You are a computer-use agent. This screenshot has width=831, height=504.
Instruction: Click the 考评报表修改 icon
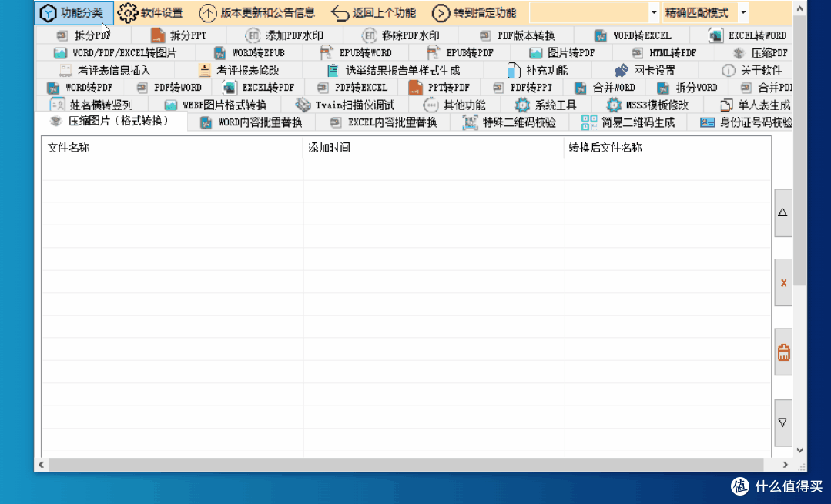pos(205,70)
